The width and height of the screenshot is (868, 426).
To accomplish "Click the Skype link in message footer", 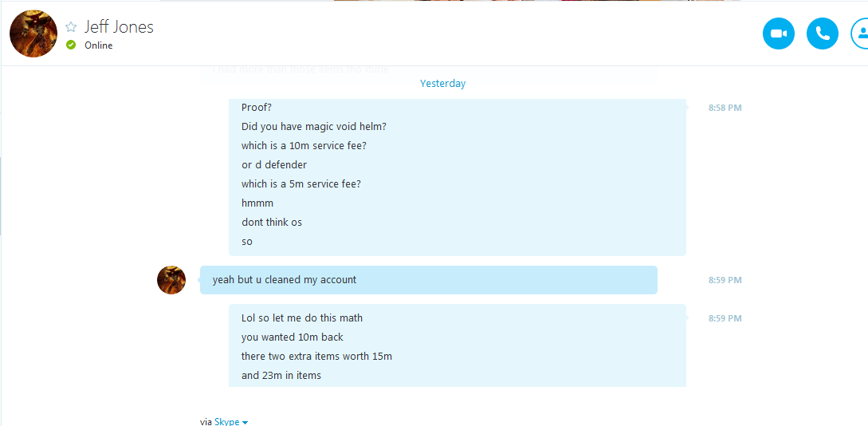I will click(x=227, y=421).
